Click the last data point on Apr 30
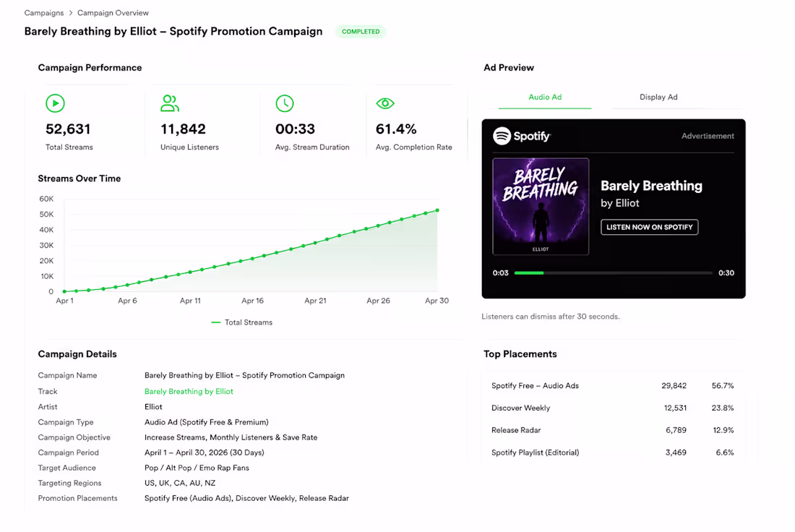Viewport: 795px width, 532px height. (437, 210)
